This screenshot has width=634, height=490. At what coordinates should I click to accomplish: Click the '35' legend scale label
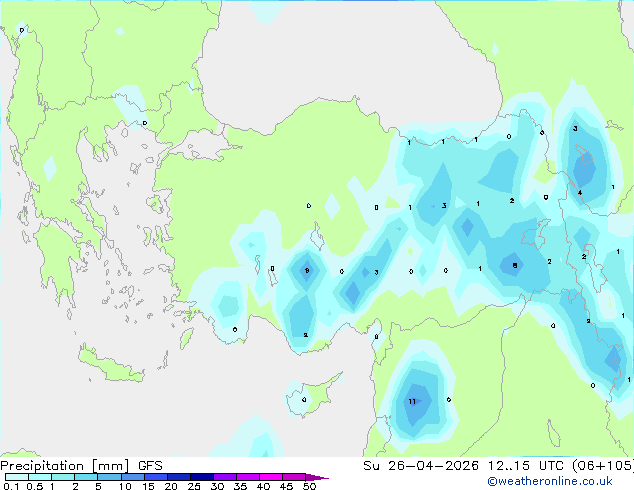click(240, 486)
